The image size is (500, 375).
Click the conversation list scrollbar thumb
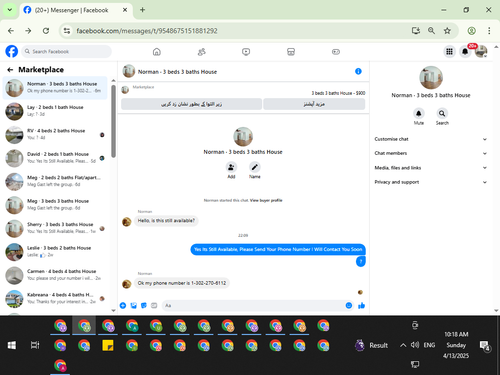tap(113, 121)
